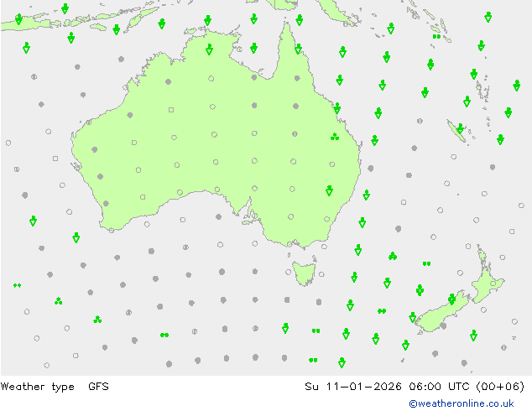Click the green shower symbol on New Caledonia
Image resolution: width=532 pixels, height=411 pixels.
[460, 129]
